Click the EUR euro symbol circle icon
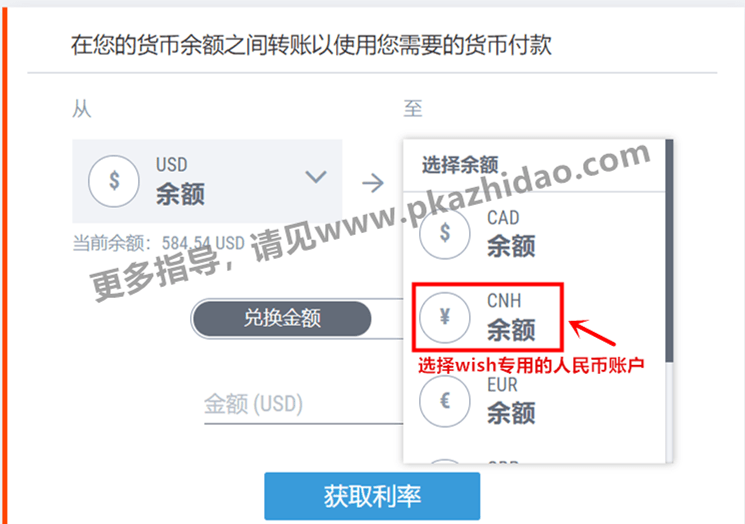 445,401
